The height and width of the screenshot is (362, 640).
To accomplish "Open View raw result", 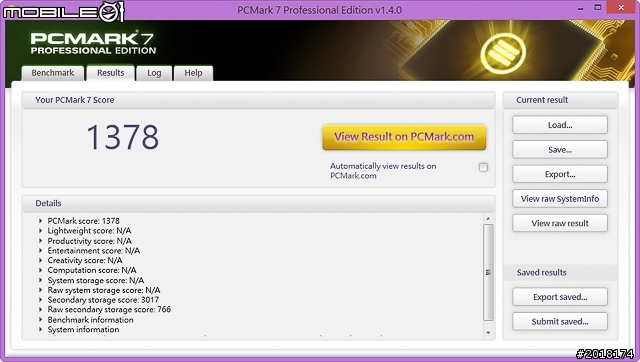I will tap(560, 223).
